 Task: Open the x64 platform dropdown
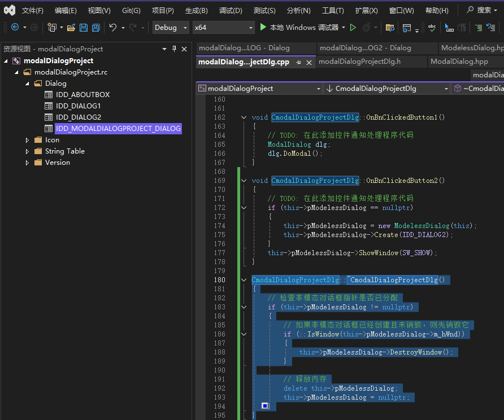tap(223, 28)
